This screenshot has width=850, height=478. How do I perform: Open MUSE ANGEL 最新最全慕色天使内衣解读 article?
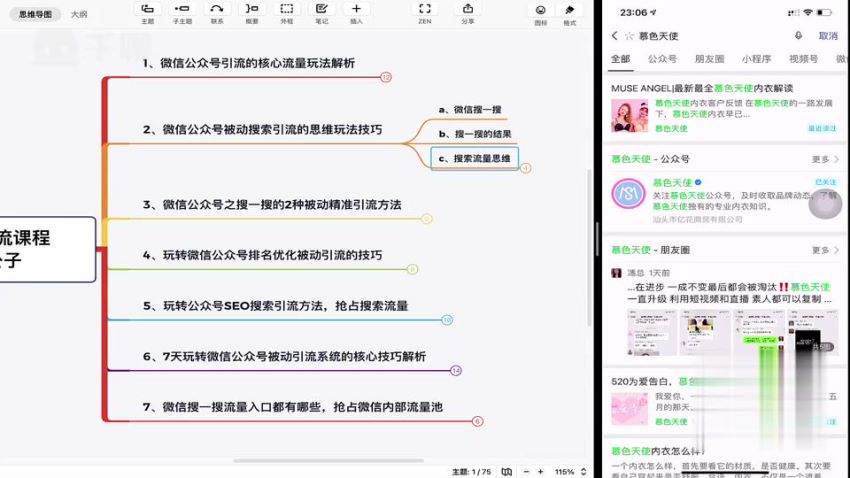[x=702, y=88]
